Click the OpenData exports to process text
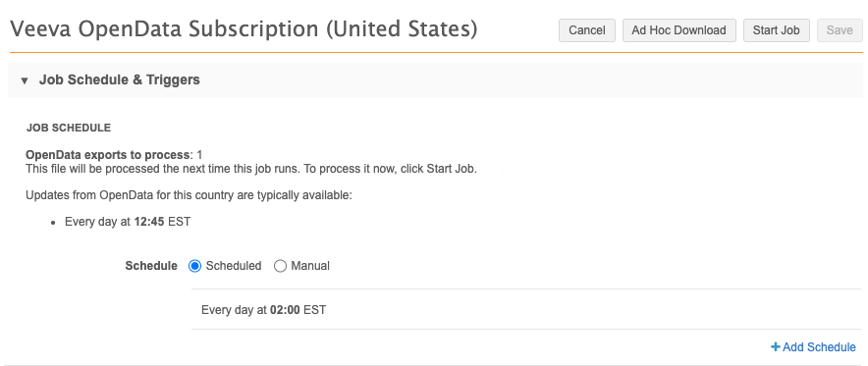868x366 pixels. pyautogui.click(x=108, y=155)
